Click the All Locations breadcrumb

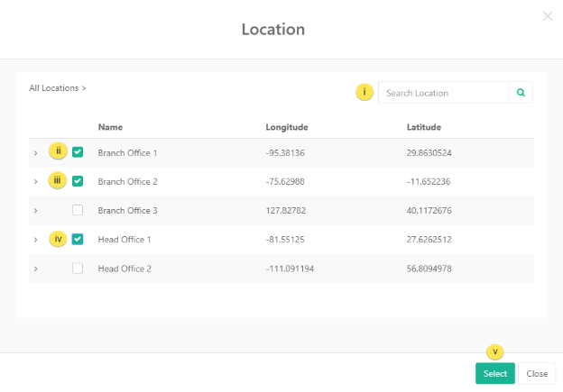(55, 88)
